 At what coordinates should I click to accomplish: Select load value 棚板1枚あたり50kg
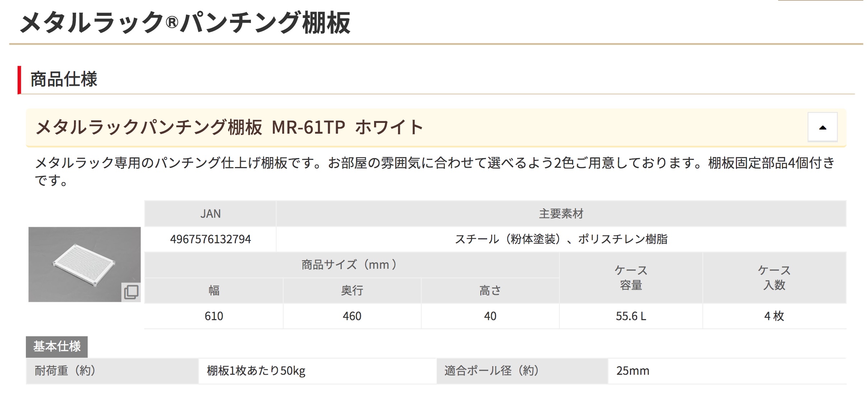(256, 370)
